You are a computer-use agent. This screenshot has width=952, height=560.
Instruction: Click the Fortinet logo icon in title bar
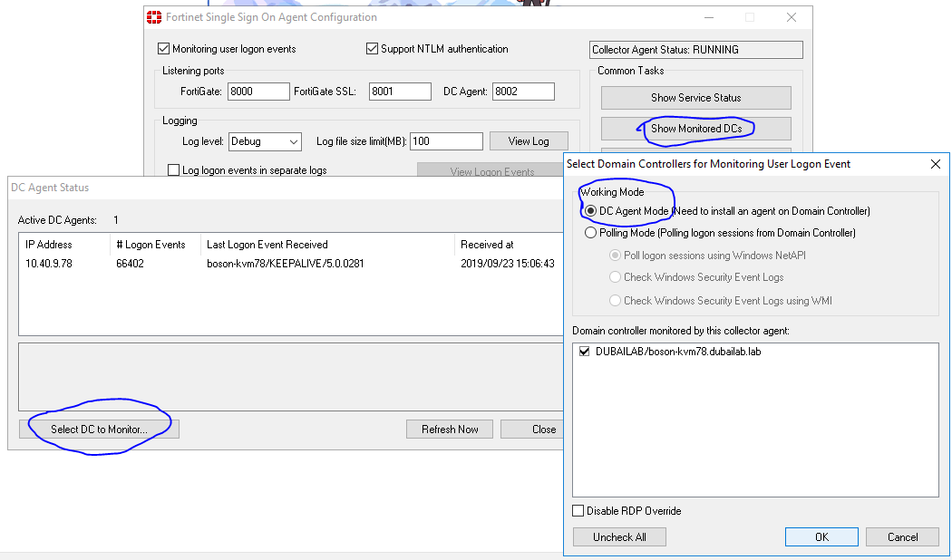[x=154, y=17]
